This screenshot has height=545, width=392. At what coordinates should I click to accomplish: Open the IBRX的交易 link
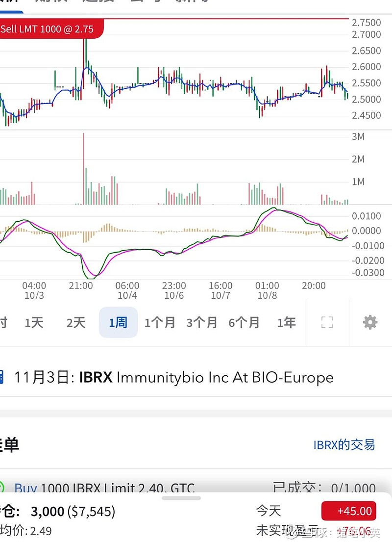344,444
